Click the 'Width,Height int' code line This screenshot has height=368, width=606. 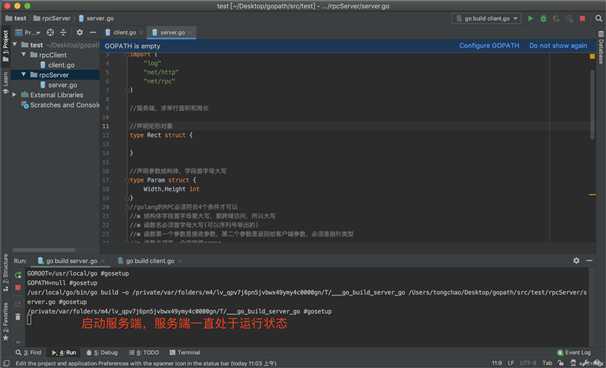(171, 189)
